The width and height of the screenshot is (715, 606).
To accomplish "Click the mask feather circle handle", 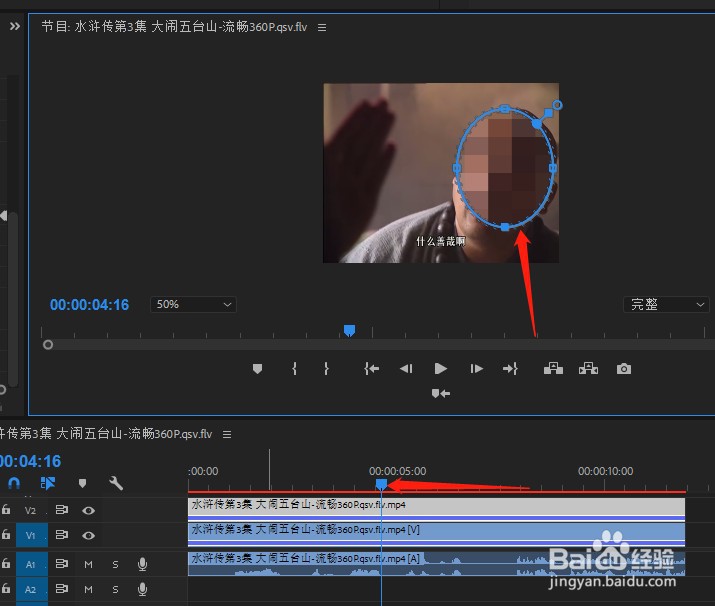I will pos(557,105).
